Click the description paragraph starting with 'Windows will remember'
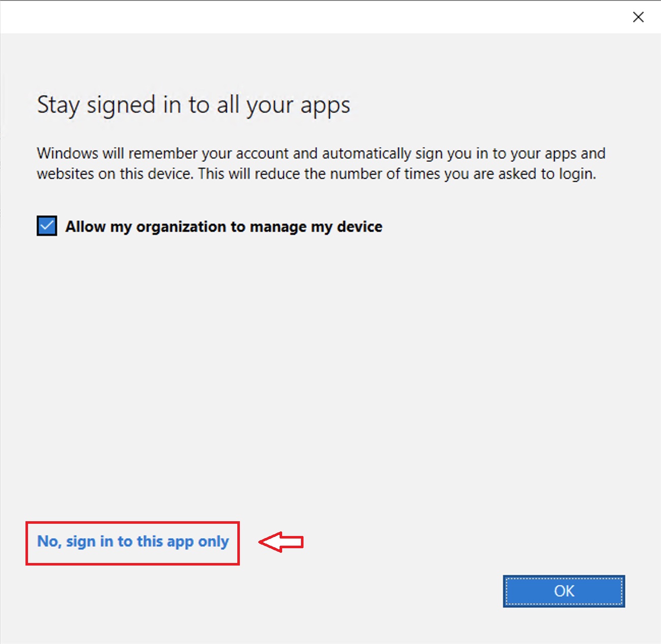The width and height of the screenshot is (661, 644). click(x=321, y=164)
